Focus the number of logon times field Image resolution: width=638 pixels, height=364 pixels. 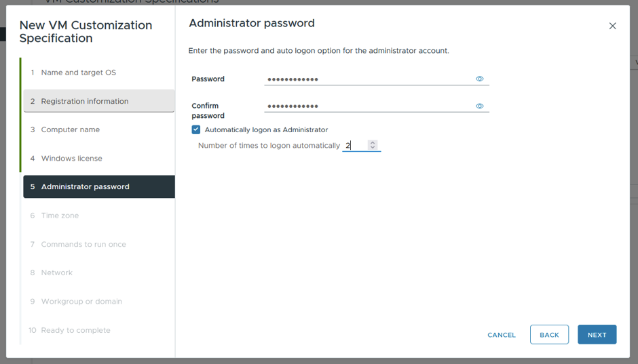click(355, 146)
